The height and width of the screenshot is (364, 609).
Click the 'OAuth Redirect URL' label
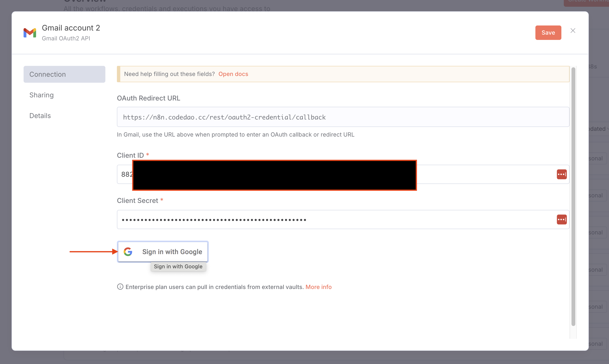pyautogui.click(x=148, y=98)
